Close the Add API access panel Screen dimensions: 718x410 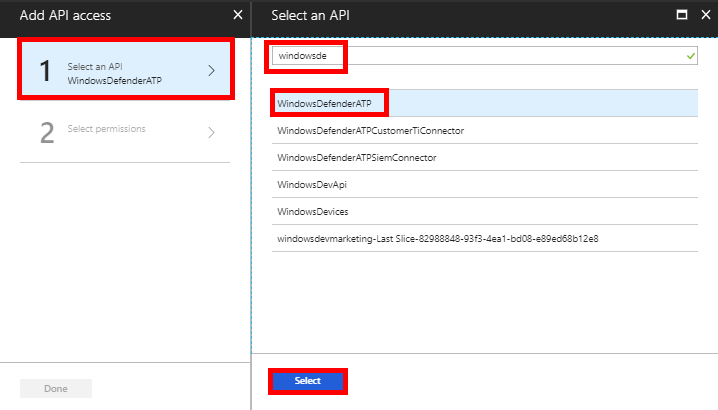(x=237, y=15)
